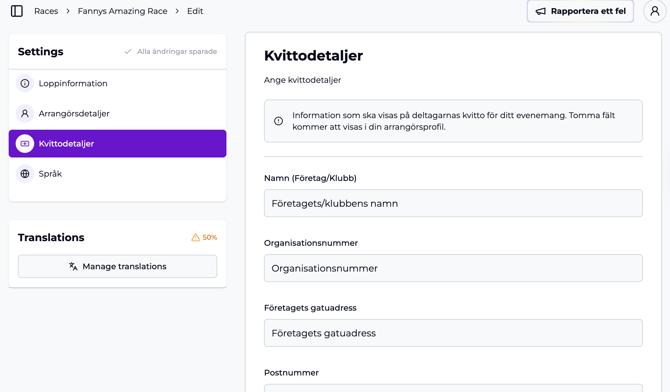The image size is (670, 392).
Task: Select the Kvittodetaljer settings section
Action: (118, 144)
